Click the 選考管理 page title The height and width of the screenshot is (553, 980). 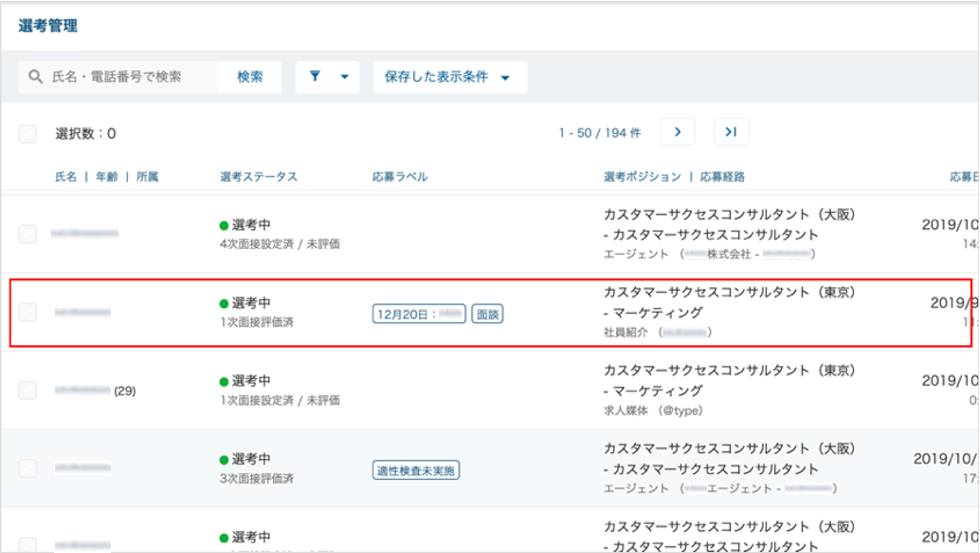[48, 26]
